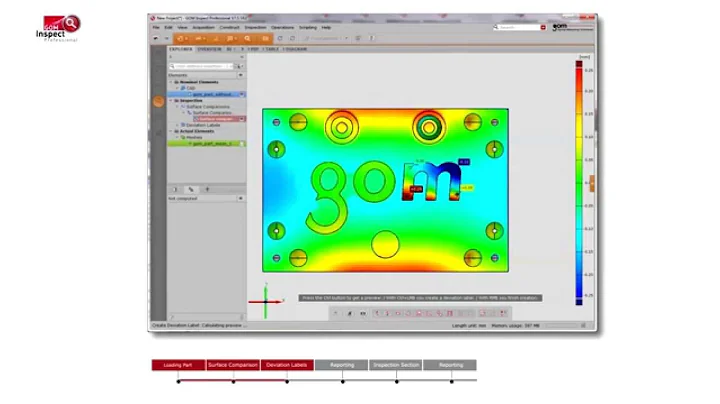Click the second icon tab in the lower-left properties panel
The width and height of the screenshot is (720, 404).
coord(191,189)
